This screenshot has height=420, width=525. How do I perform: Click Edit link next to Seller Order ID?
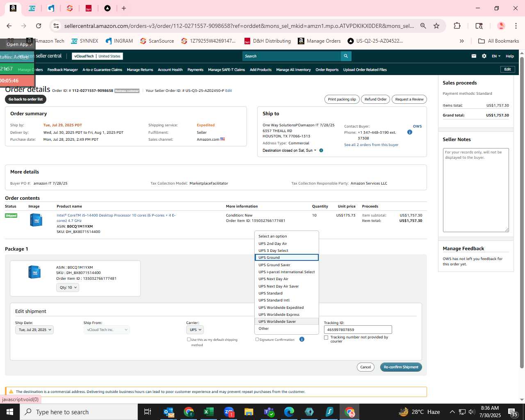coord(228,91)
